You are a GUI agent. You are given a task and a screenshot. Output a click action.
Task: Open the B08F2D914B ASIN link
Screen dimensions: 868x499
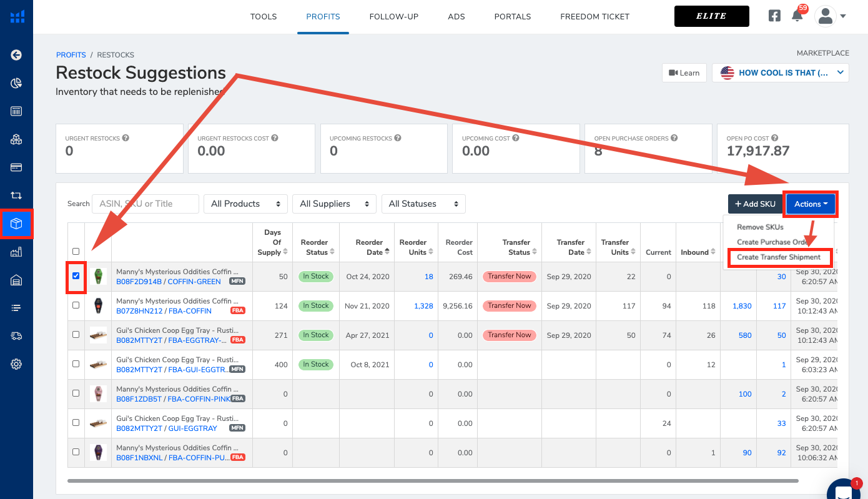(x=139, y=282)
